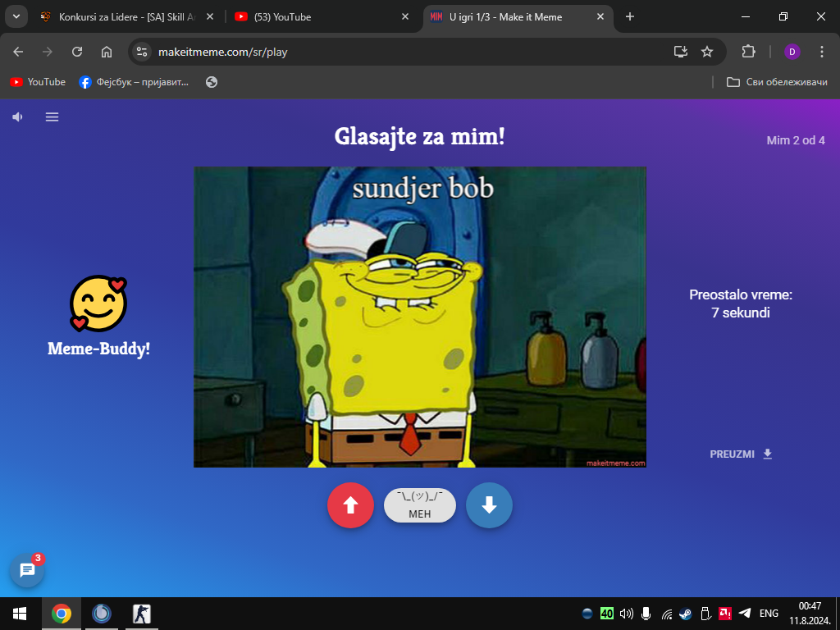Click the green 40 tray indicator
This screenshot has height=630, width=840.
(x=606, y=614)
